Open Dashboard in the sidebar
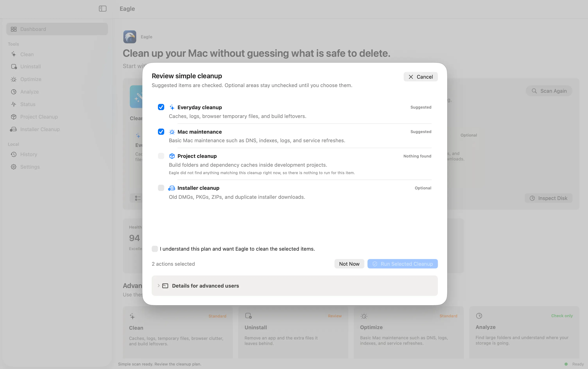The width and height of the screenshot is (588, 369). pos(57,29)
